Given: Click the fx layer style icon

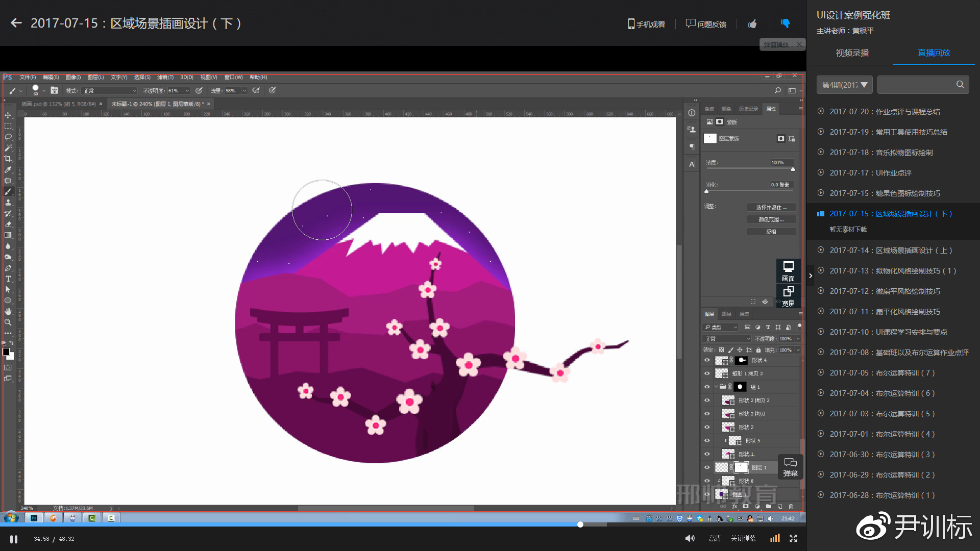Looking at the screenshot, I should coord(735,507).
